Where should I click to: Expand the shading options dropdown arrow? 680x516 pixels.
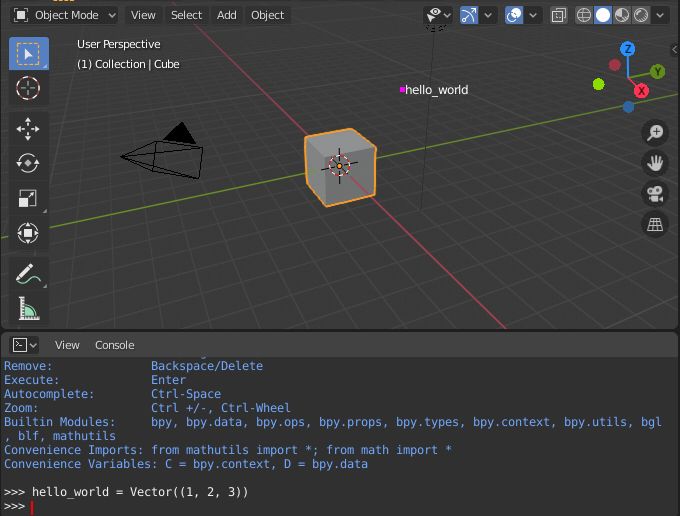(x=662, y=15)
